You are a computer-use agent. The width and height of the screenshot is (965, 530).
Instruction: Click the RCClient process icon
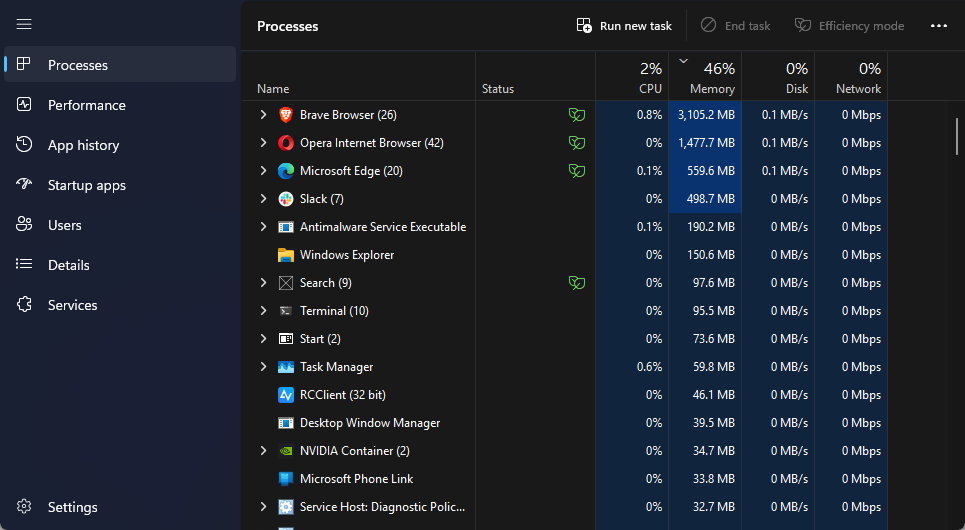[x=286, y=395]
